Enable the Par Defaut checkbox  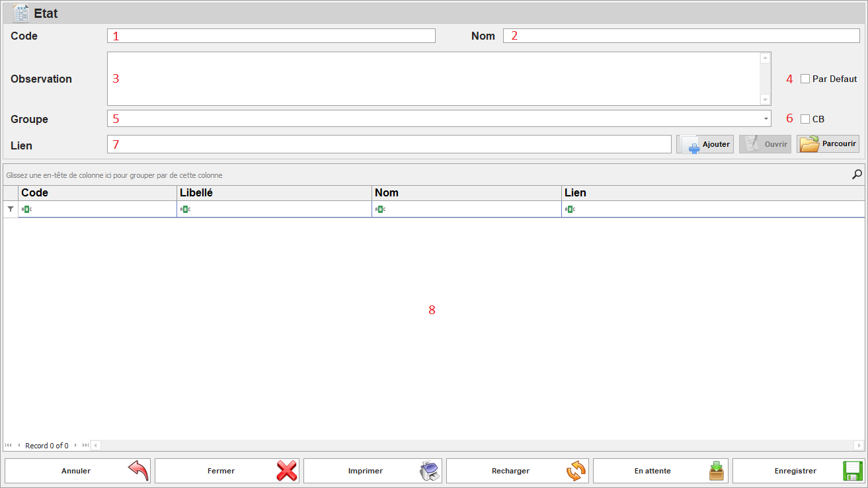click(805, 79)
